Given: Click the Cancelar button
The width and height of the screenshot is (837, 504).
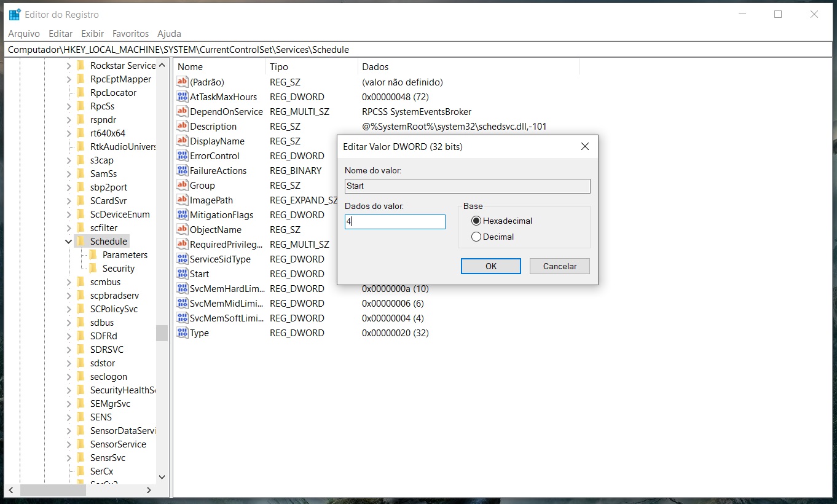Looking at the screenshot, I should pyautogui.click(x=560, y=266).
